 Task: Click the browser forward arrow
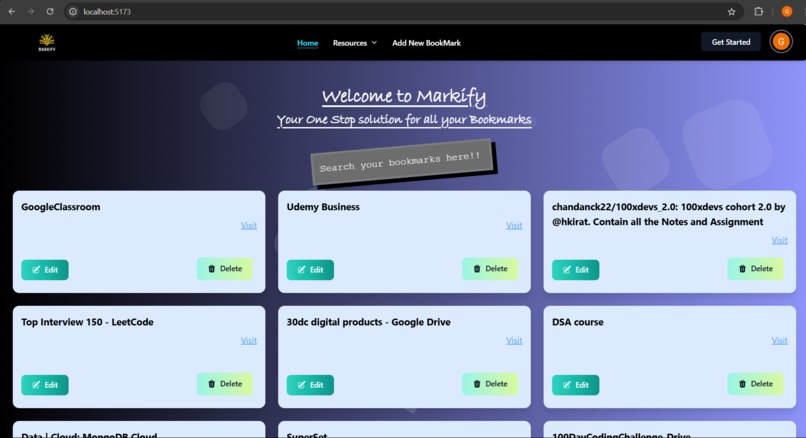31,11
